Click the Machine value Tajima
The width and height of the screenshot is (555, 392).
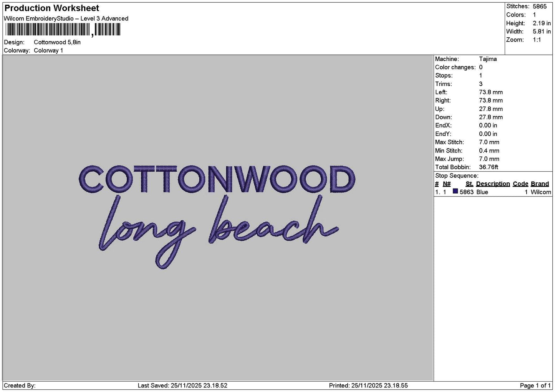(x=488, y=59)
